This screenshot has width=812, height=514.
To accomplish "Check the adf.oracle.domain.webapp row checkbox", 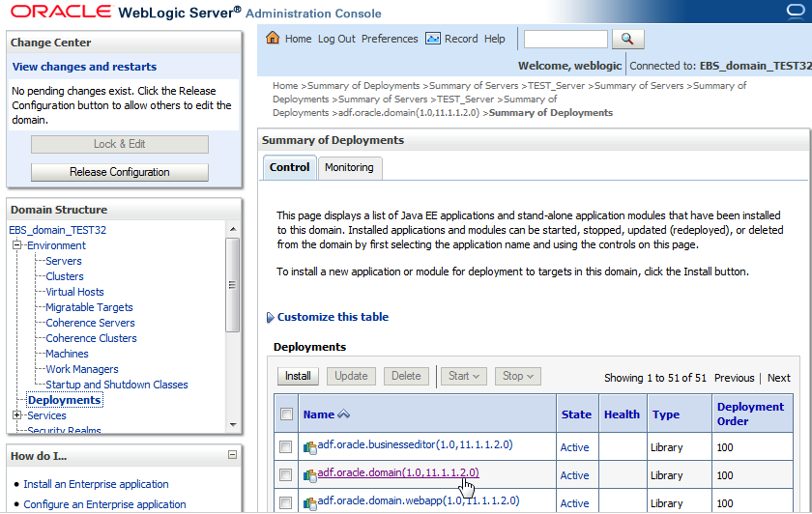I will [285, 502].
